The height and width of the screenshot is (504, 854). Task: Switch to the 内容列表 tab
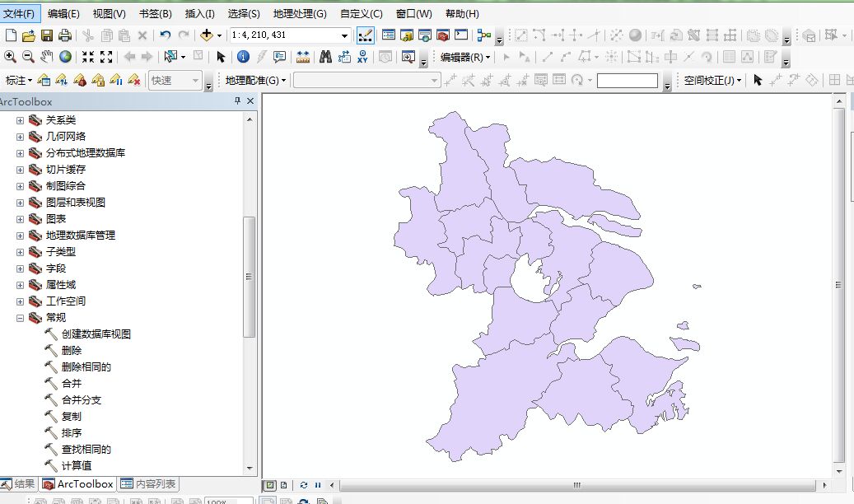click(149, 484)
